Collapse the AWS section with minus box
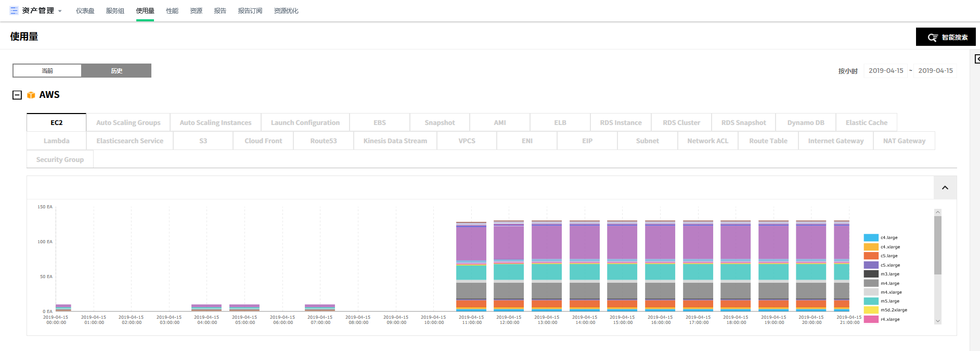 17,95
